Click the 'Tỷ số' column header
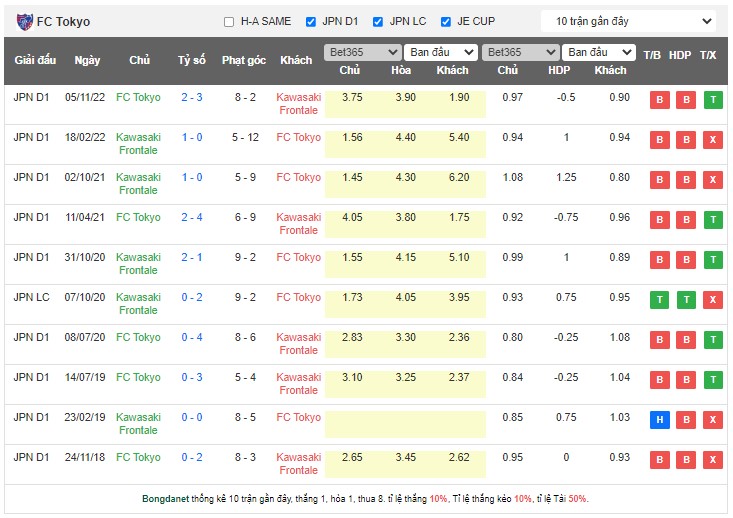733x518 pixels. [192, 60]
